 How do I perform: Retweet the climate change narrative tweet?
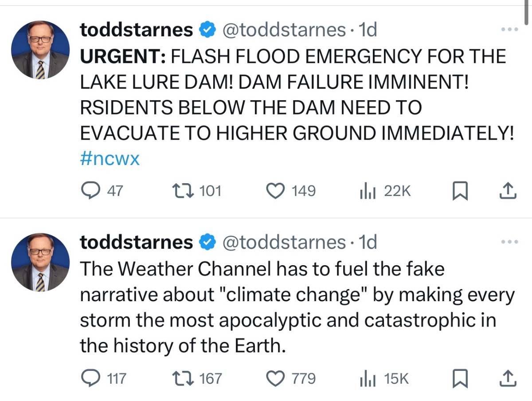[x=181, y=378]
